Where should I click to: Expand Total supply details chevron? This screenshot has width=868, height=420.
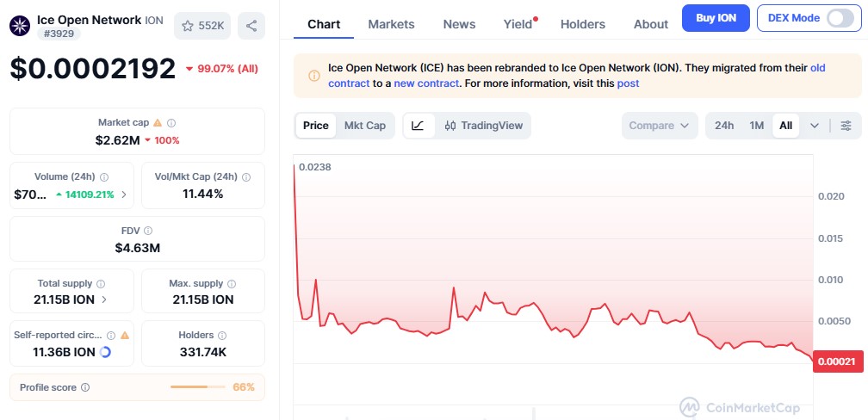(105, 300)
